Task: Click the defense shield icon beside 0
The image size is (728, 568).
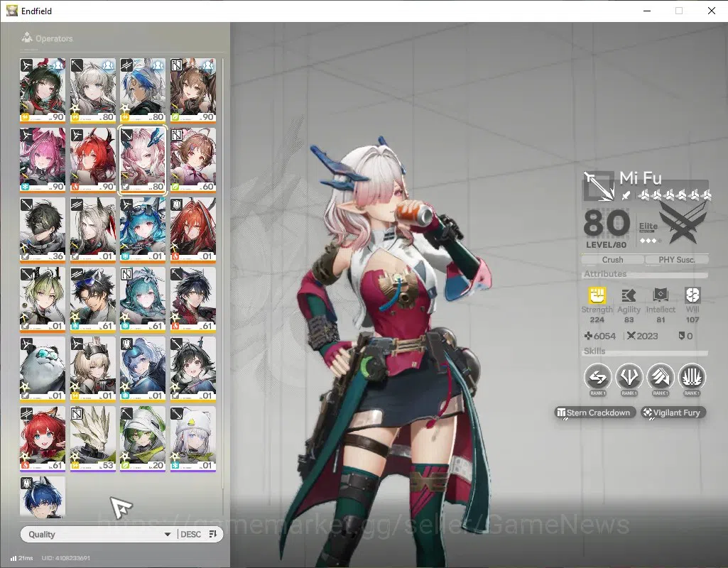Action: [x=682, y=336]
